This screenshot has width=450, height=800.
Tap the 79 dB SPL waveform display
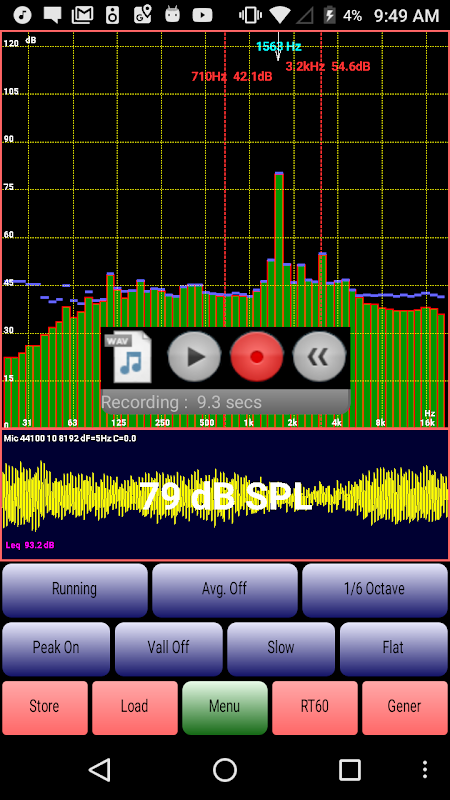tap(225, 495)
